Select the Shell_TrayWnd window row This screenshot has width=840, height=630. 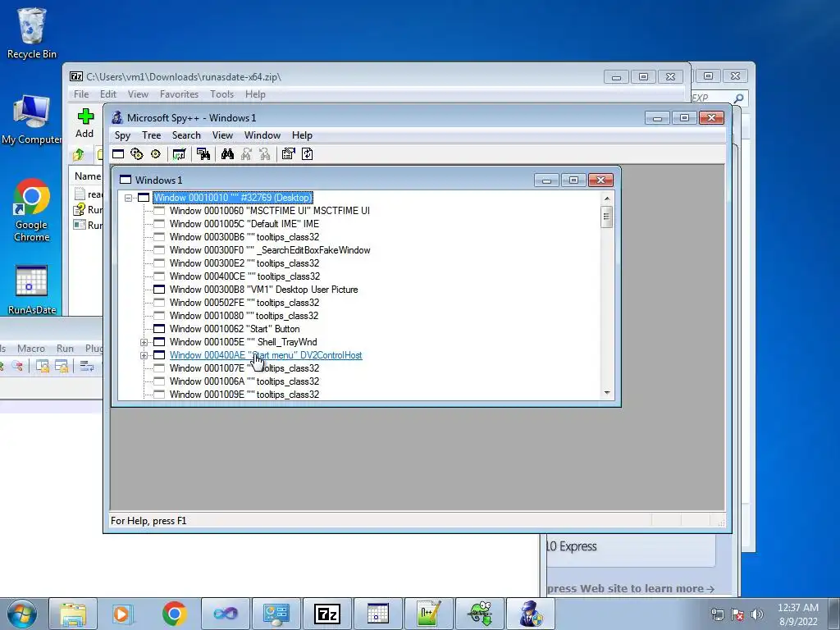click(243, 342)
